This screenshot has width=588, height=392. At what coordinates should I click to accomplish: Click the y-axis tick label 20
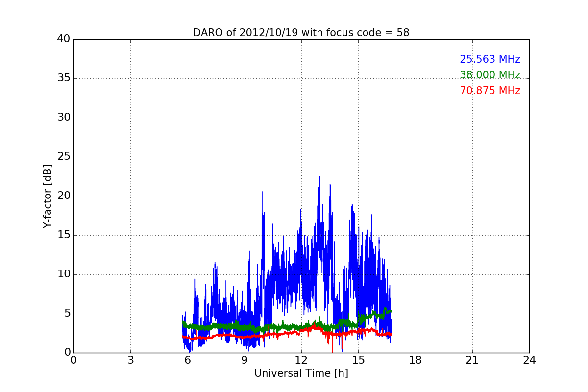click(64, 196)
